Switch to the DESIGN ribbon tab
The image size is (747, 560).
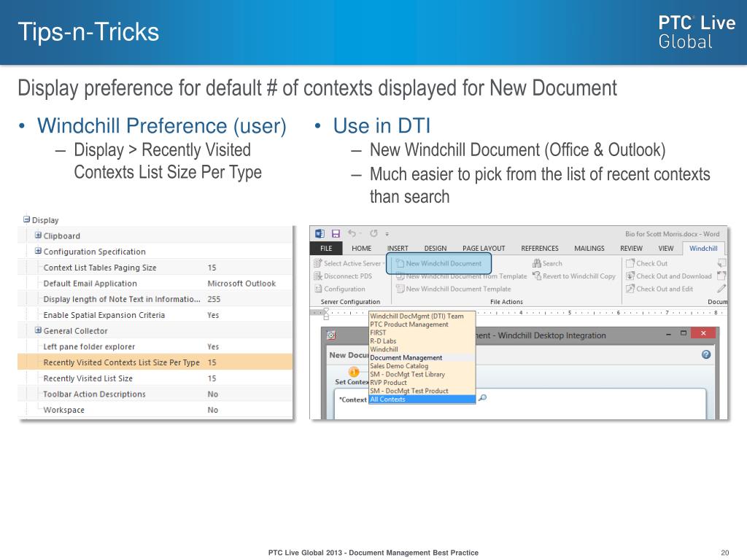[436, 249]
